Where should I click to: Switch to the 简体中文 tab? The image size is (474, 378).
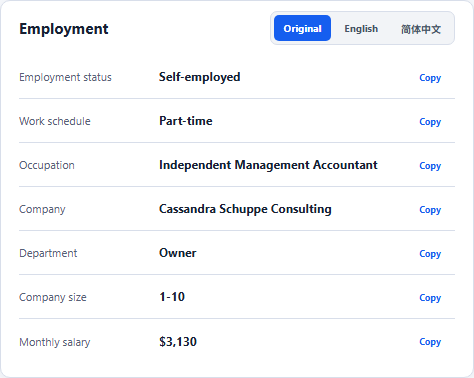pyautogui.click(x=421, y=28)
